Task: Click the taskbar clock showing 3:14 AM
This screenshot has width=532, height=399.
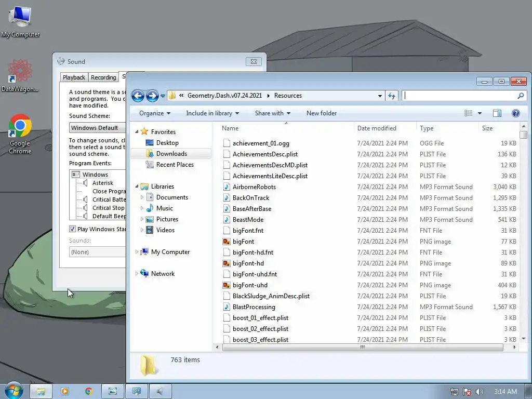Action: point(505,392)
